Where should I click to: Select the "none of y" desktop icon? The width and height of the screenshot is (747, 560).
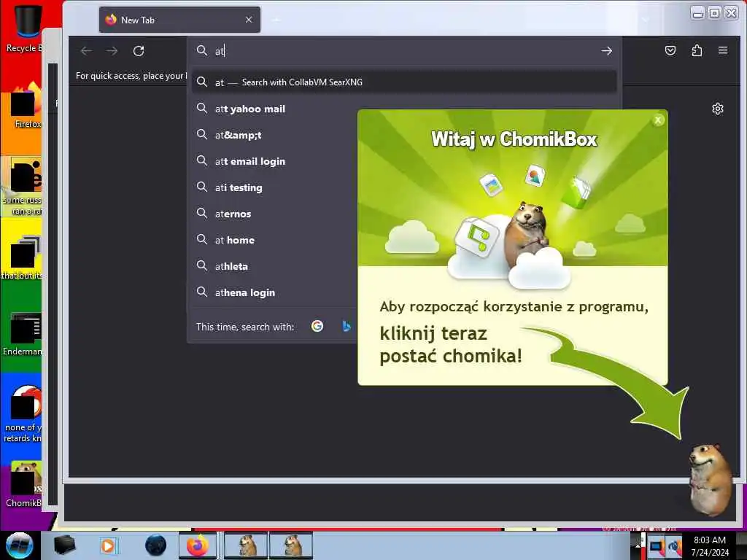tap(24, 414)
